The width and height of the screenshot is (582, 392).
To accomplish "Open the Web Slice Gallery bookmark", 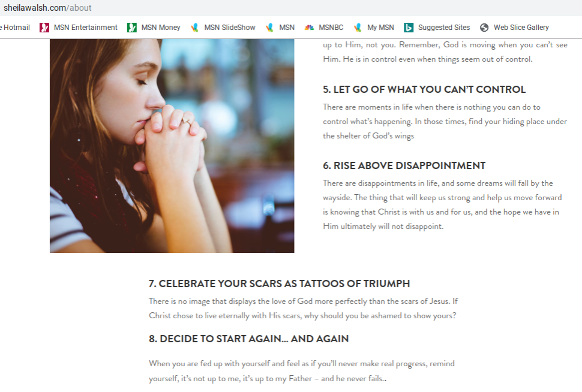I will tap(521, 28).
